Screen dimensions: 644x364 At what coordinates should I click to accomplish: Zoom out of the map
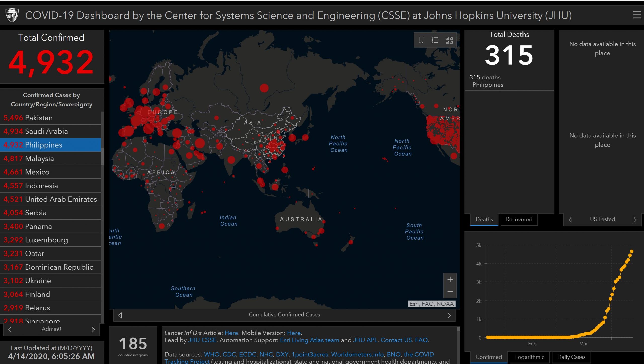point(450,292)
